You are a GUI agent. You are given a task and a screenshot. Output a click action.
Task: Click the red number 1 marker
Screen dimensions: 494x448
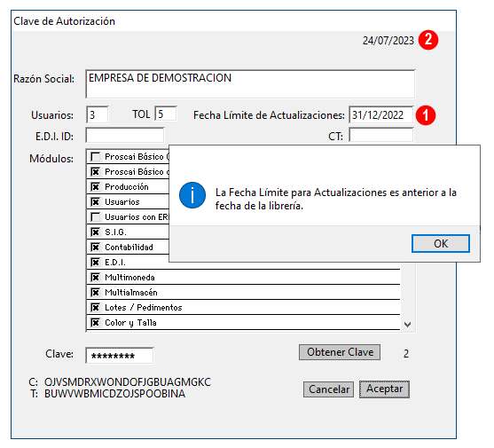(426, 115)
